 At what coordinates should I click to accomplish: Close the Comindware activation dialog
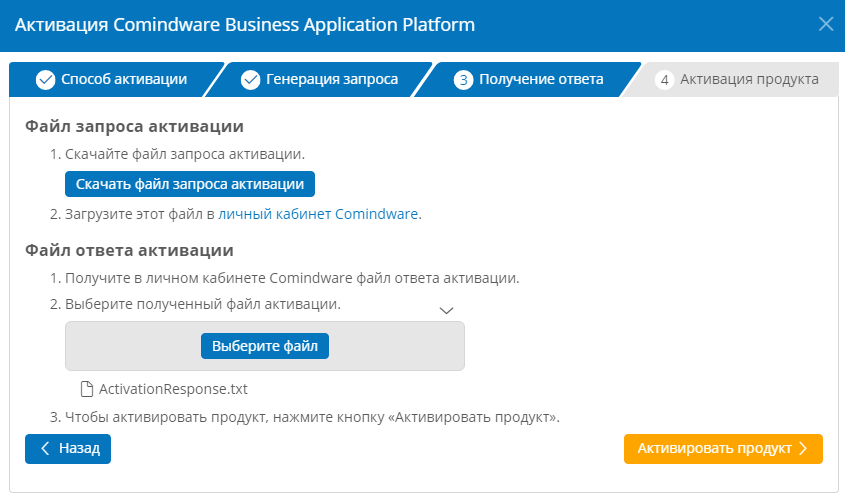coord(826,24)
